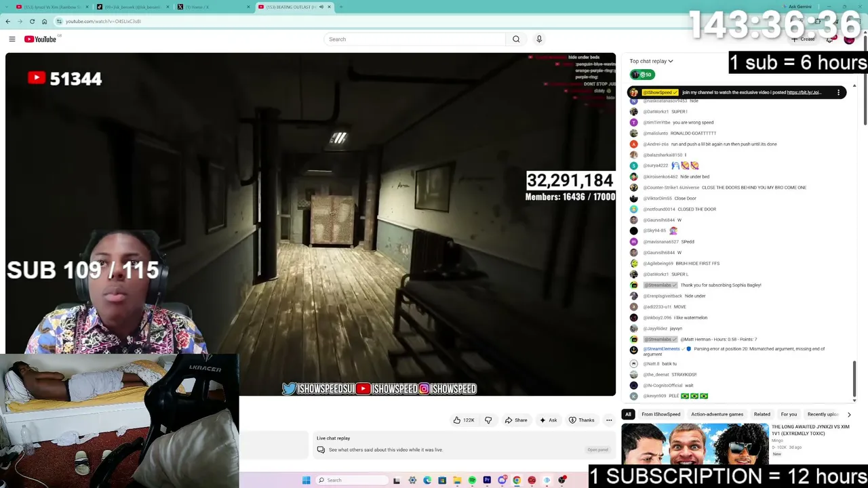Click the browser address bar URL
868x488 pixels.
103,21
